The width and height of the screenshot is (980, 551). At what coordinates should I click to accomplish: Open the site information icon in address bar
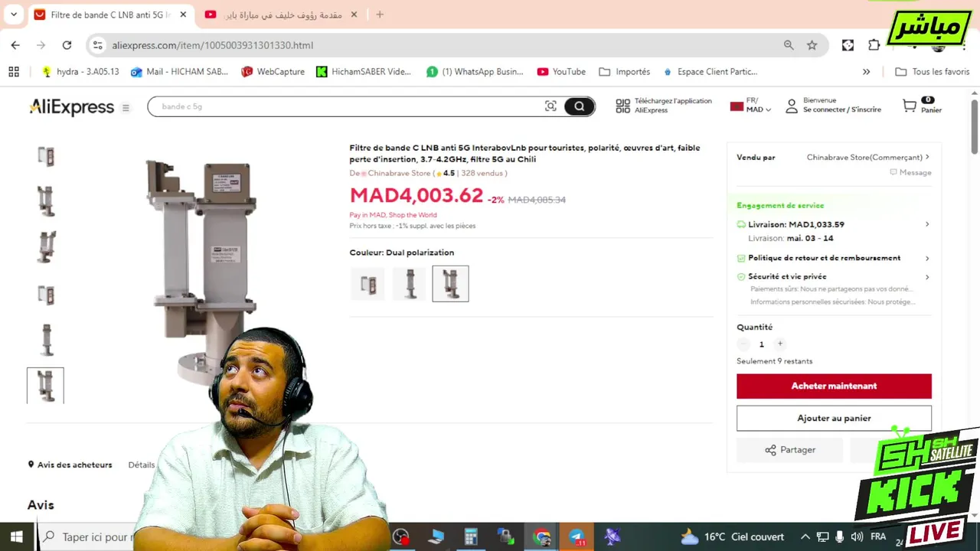tap(97, 45)
